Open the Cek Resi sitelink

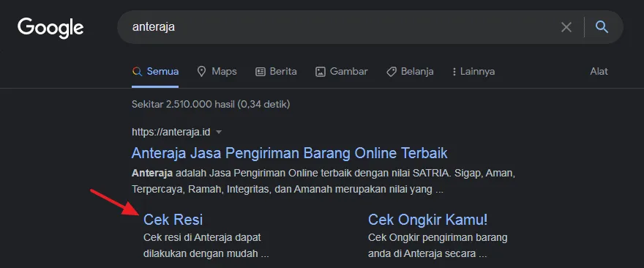[173, 220]
